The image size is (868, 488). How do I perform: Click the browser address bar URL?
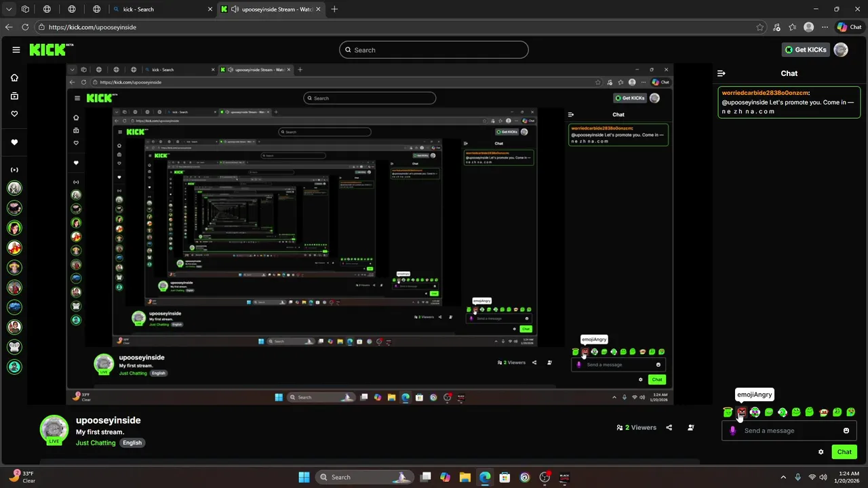click(92, 27)
